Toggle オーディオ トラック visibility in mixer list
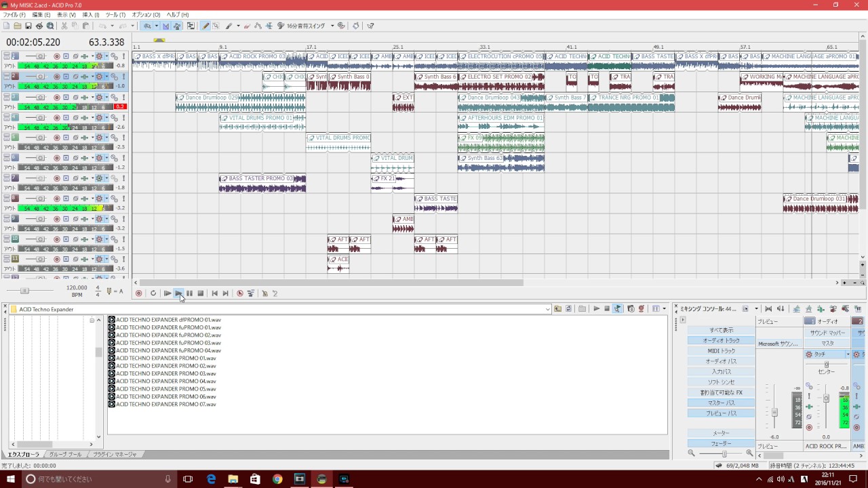 point(721,340)
